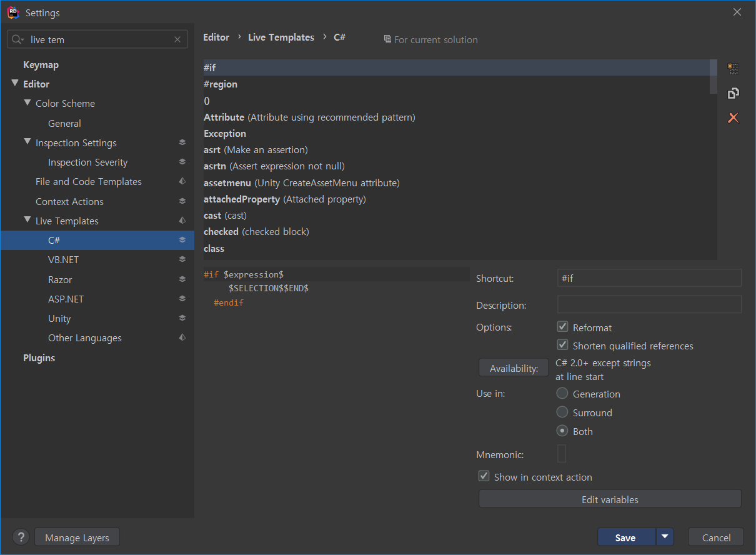Image resolution: width=756 pixels, height=555 pixels.
Task: Select the class template
Action: click(457, 248)
